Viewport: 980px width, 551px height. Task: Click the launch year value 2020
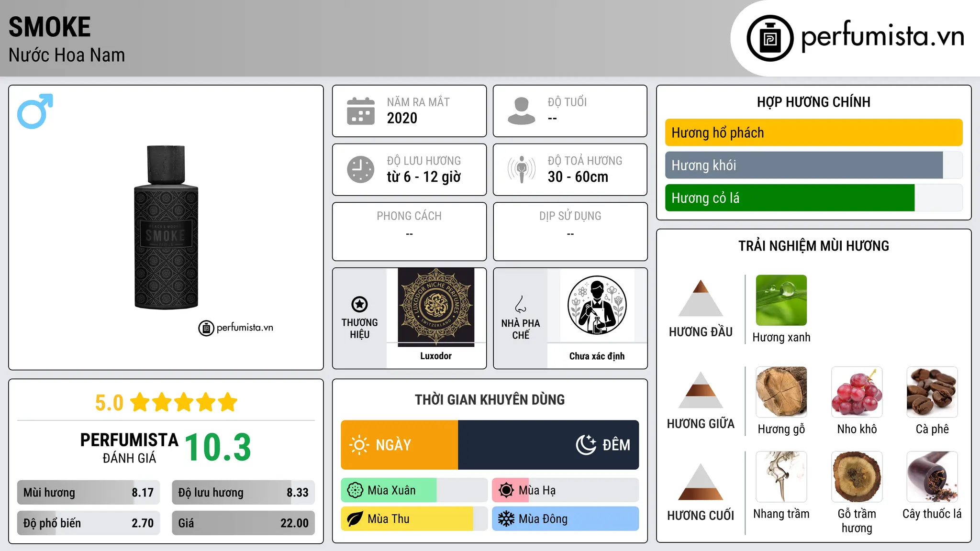click(402, 118)
